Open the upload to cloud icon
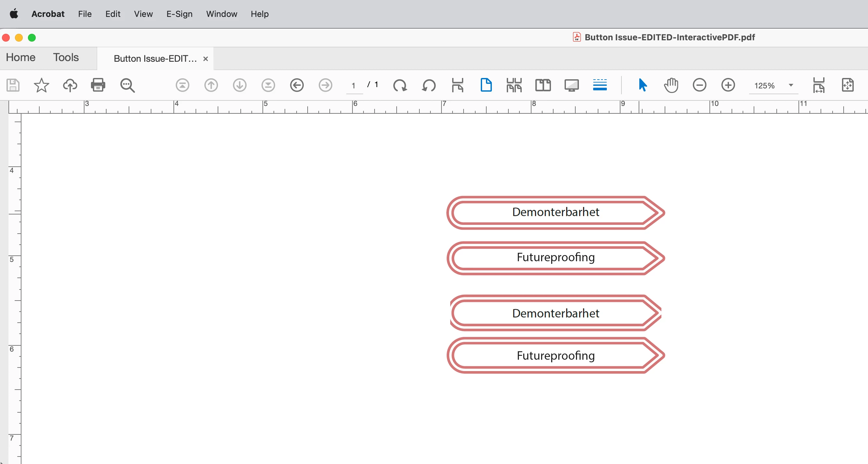The height and width of the screenshot is (464, 868). point(70,85)
